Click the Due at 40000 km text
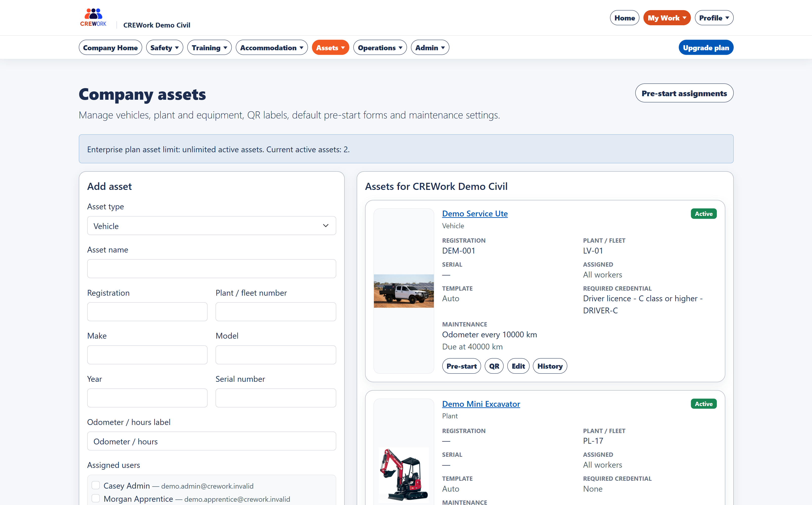The width and height of the screenshot is (812, 505). (472, 347)
